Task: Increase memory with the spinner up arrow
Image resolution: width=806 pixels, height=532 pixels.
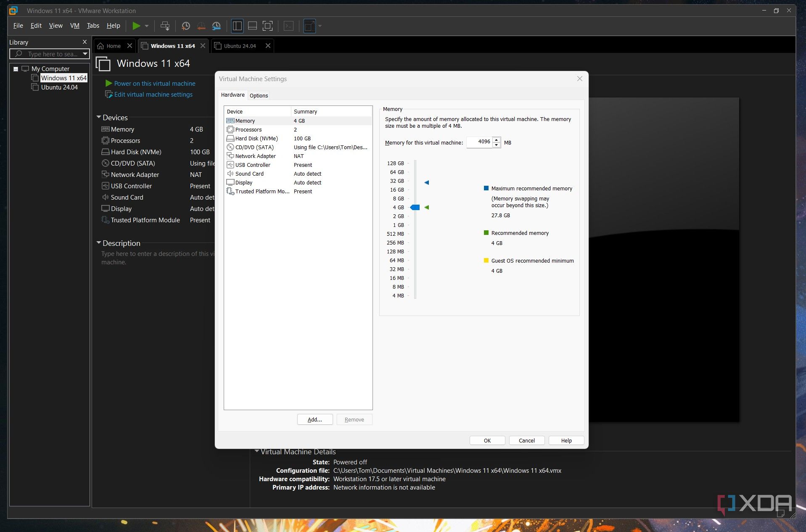Action: [497, 140]
